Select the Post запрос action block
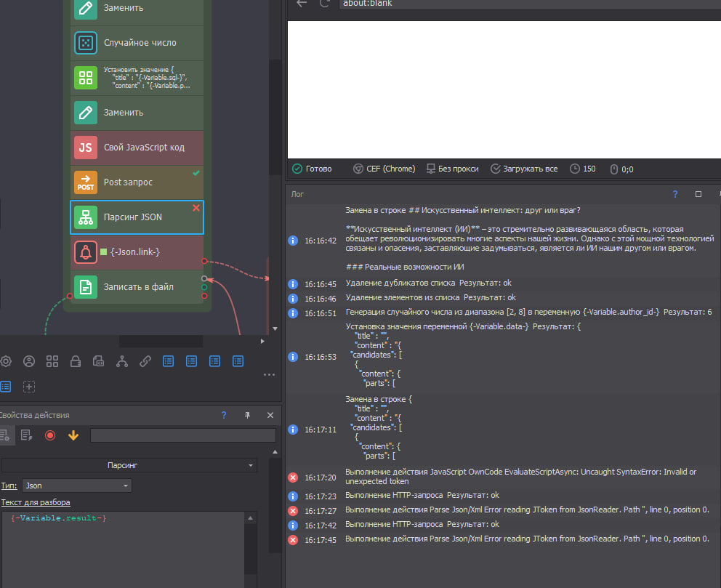This screenshot has height=588, width=721. click(x=137, y=182)
